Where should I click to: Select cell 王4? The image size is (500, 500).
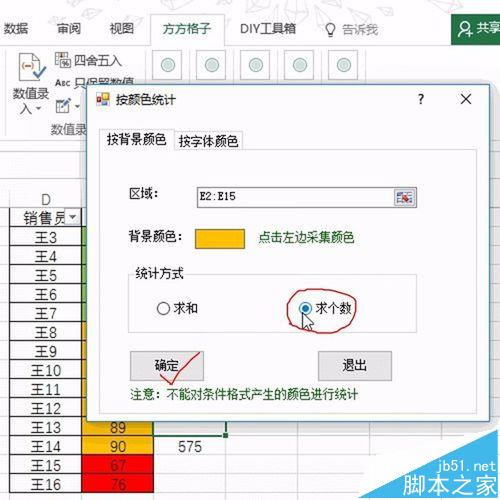click(x=46, y=255)
